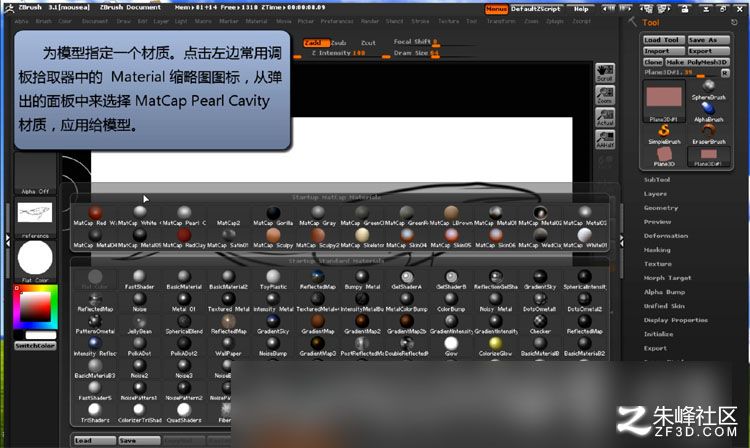The height and width of the screenshot is (448, 750).
Task: Click the R toggle beside Plane3D#1
Action: (x=725, y=73)
